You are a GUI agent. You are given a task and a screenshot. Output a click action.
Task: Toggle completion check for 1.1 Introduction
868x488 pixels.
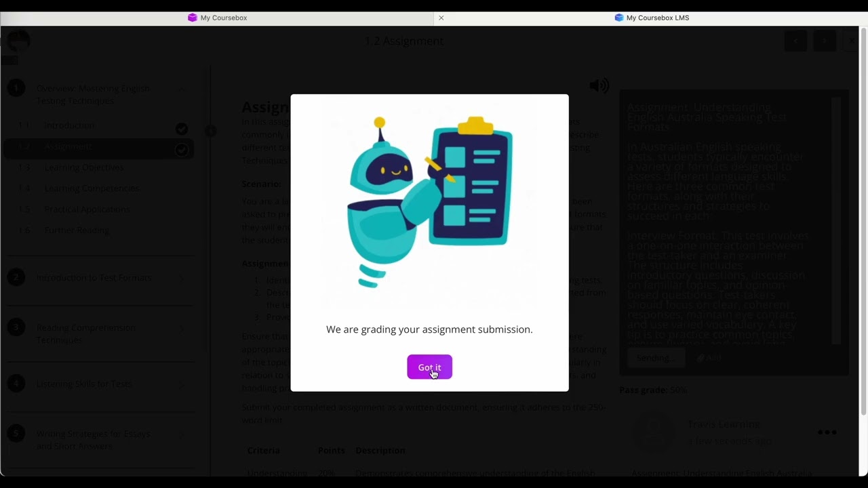(182, 129)
